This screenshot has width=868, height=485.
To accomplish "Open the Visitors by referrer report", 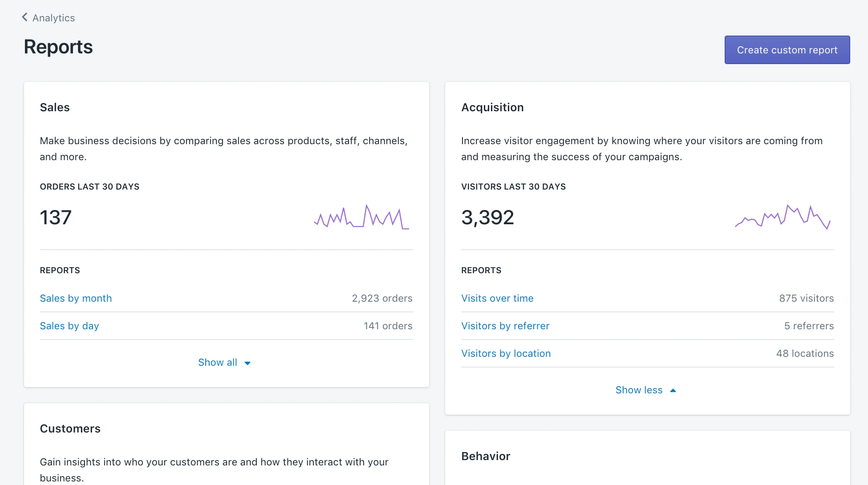I will point(505,326).
